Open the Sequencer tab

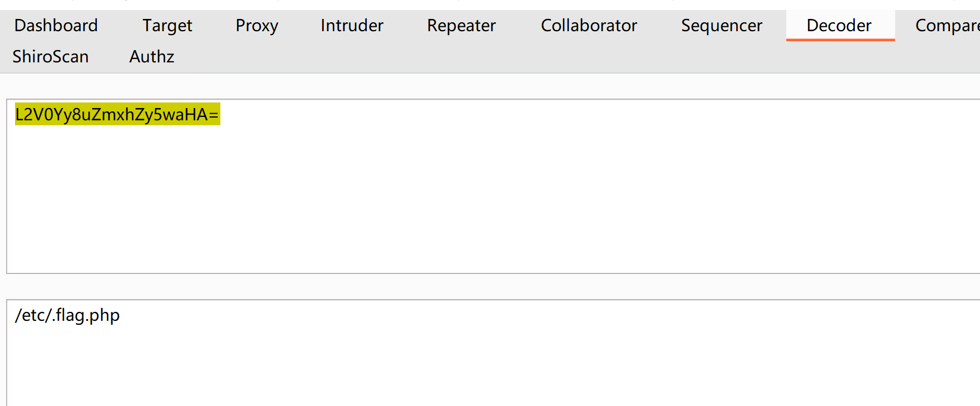click(x=721, y=26)
